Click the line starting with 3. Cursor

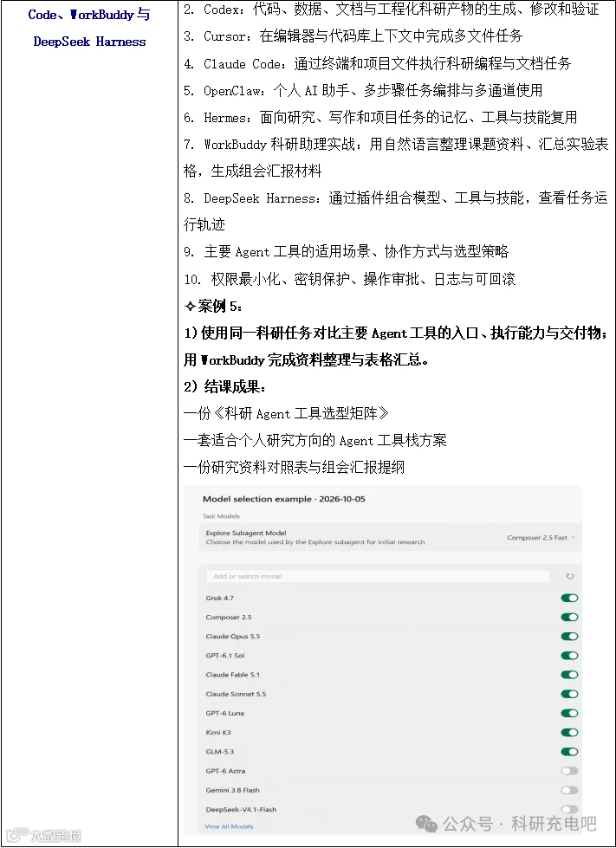[x=353, y=36]
